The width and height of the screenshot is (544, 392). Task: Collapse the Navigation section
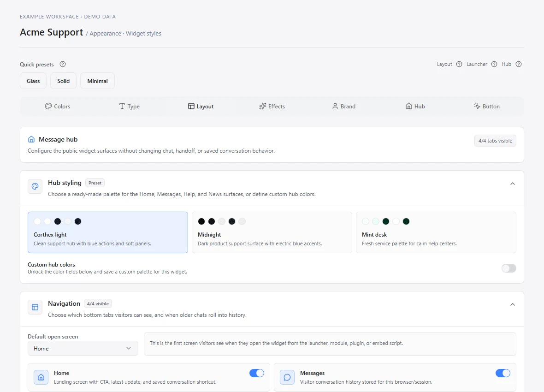point(513,304)
